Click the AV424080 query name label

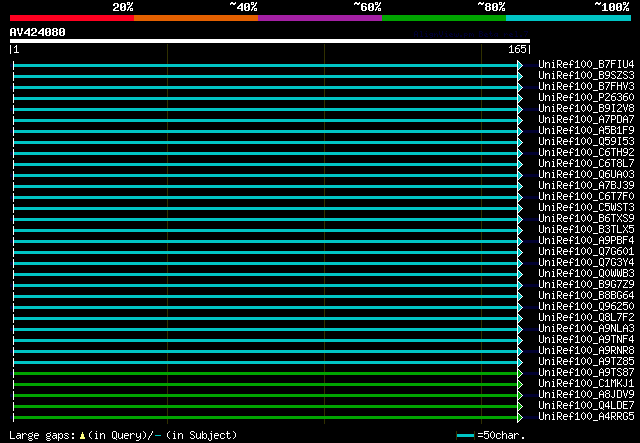coord(38,31)
